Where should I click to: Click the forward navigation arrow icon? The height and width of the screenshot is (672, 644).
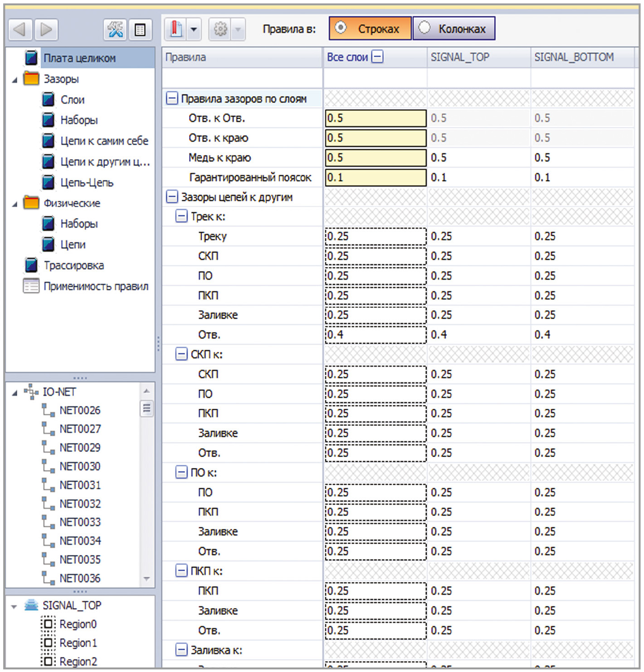pyautogui.click(x=46, y=30)
